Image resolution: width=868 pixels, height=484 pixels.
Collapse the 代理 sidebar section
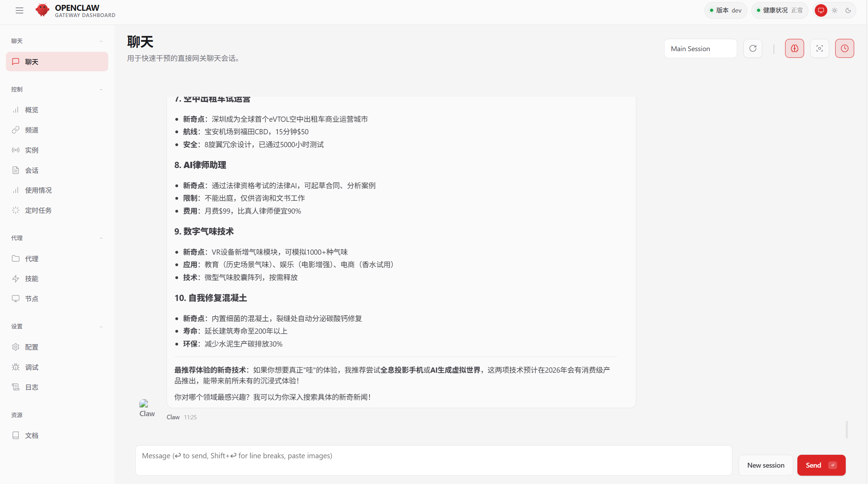tap(101, 238)
